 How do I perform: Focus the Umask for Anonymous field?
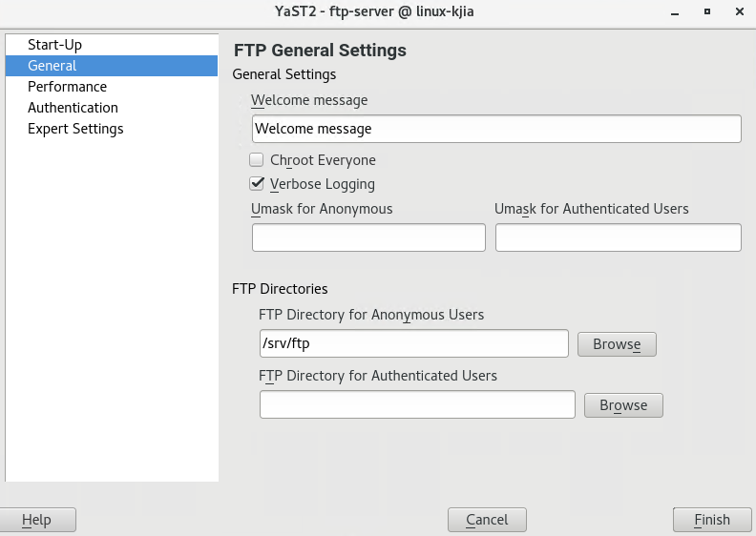(368, 237)
